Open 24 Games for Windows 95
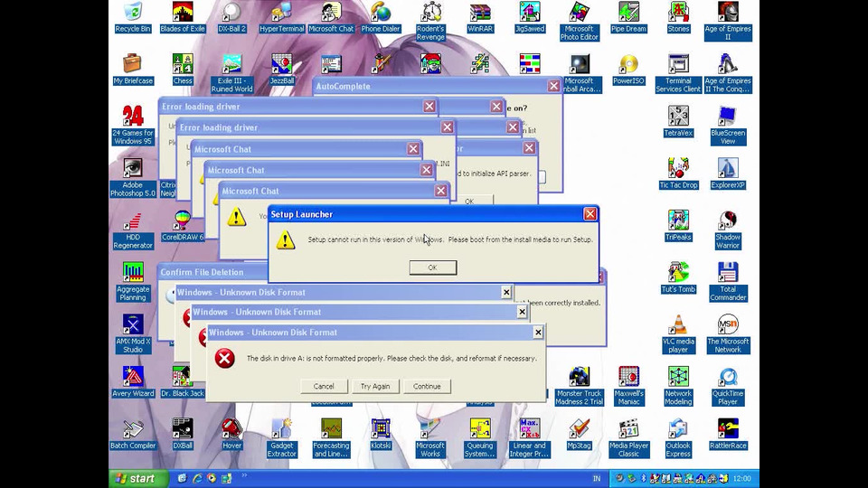 pyautogui.click(x=133, y=125)
